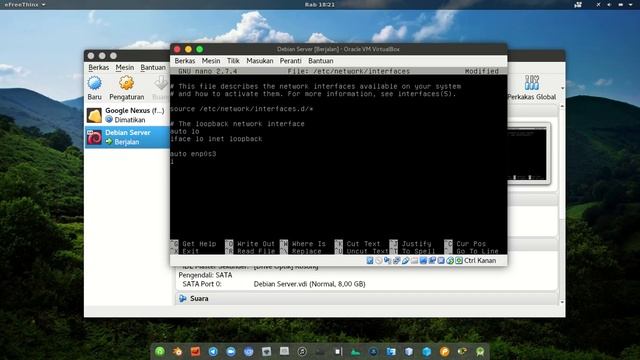
Task: Click the Debian Server VM window title bar
Action: [x=339, y=49]
